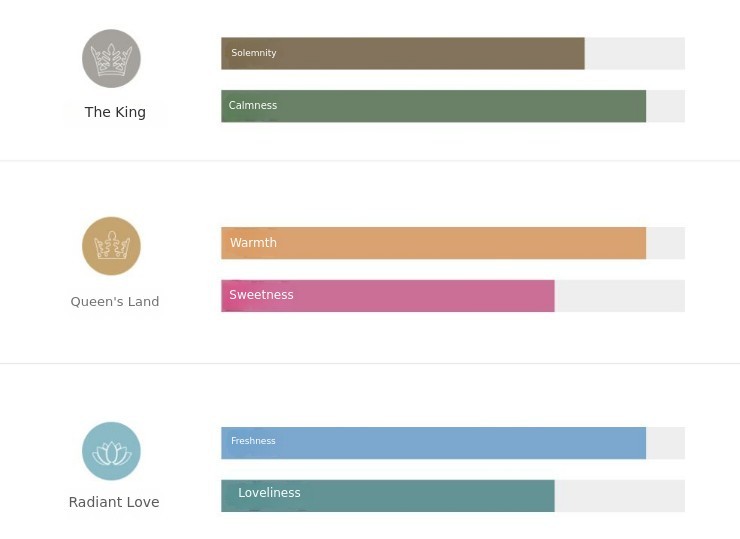Click the Sweetness label text
Screen dimensions: 740x539
pyautogui.click(x=261, y=295)
